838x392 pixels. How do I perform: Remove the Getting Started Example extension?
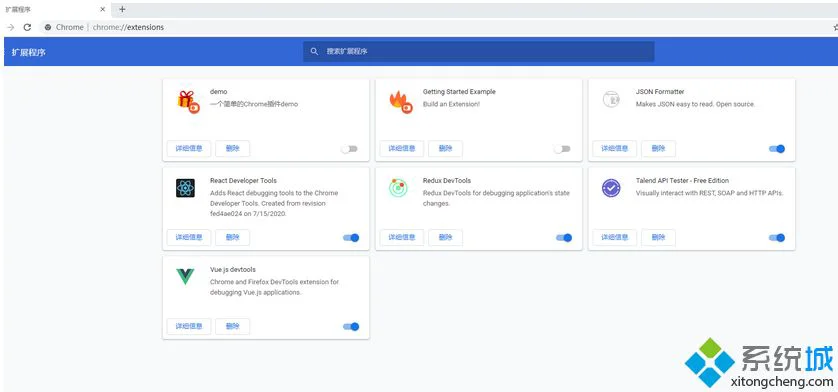(445, 149)
